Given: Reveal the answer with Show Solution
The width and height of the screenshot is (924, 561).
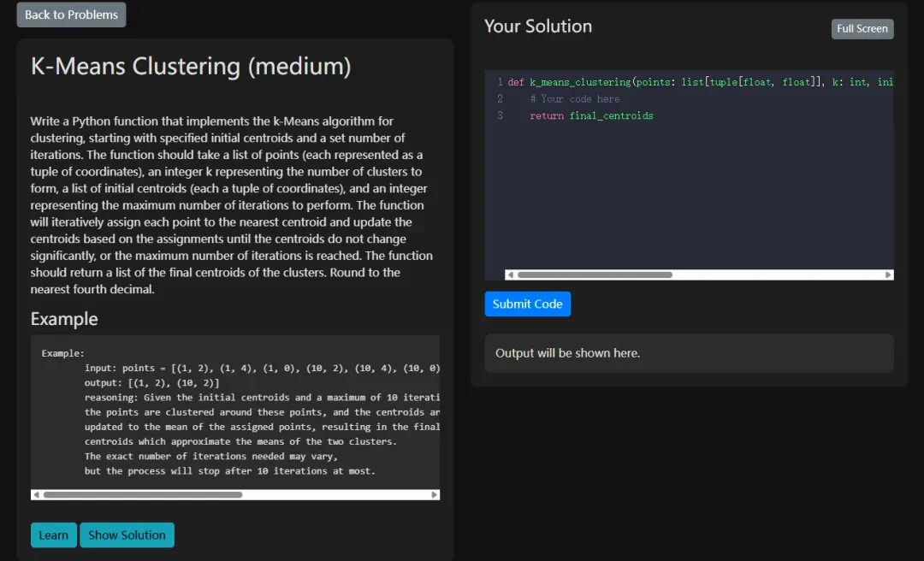Looking at the screenshot, I should point(127,535).
